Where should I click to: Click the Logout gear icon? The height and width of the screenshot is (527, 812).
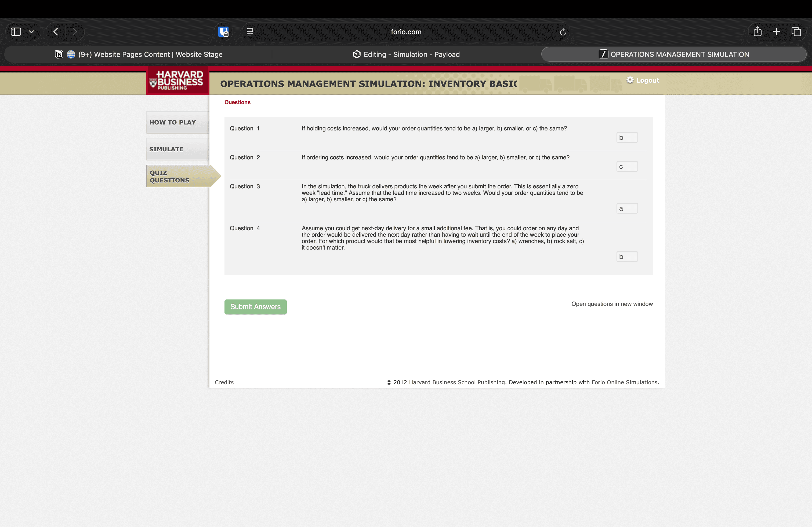coord(630,80)
